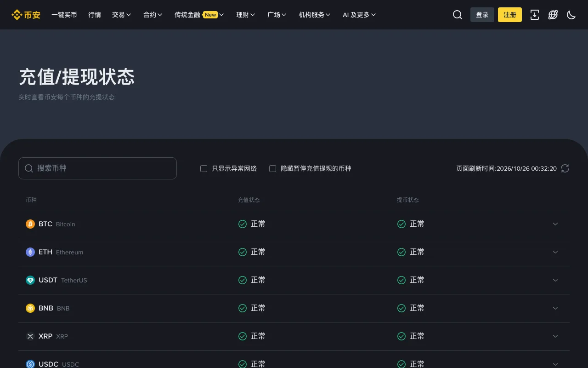Click the 登录 button
This screenshot has height=368, width=588.
click(x=482, y=15)
